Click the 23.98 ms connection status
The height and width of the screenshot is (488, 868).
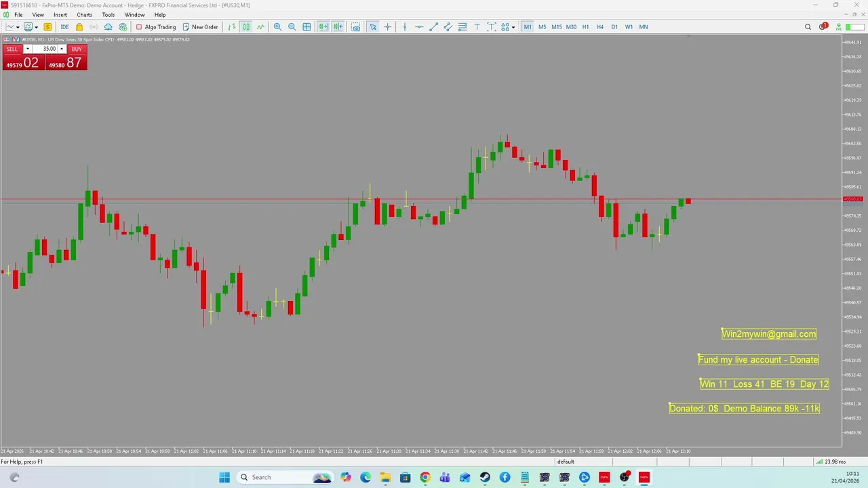(x=830, y=462)
